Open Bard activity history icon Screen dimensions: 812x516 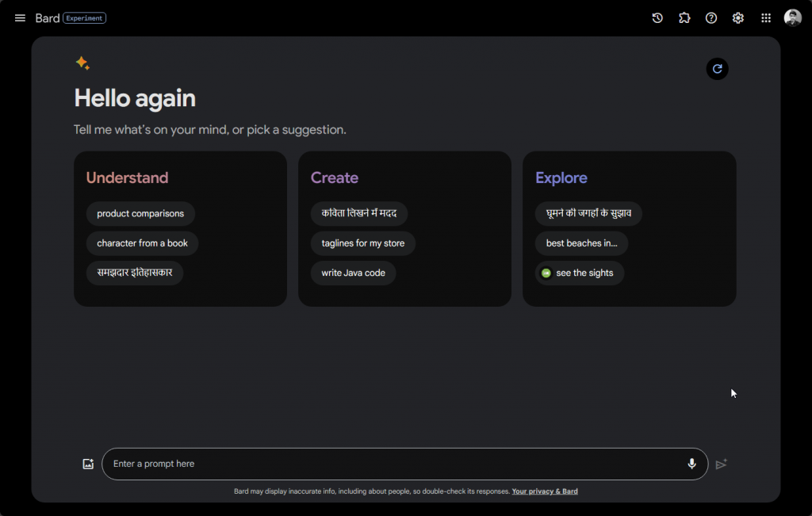point(657,18)
